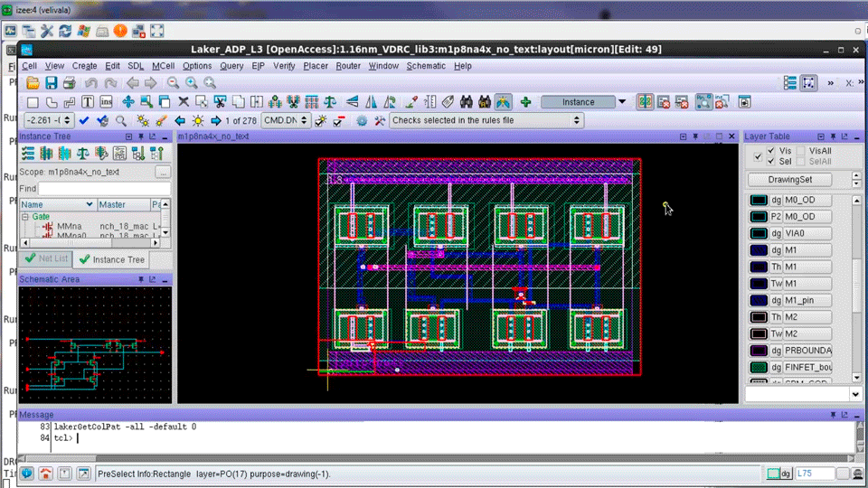
Task: Select the dg M1_pin layer row
Action: tap(790, 300)
